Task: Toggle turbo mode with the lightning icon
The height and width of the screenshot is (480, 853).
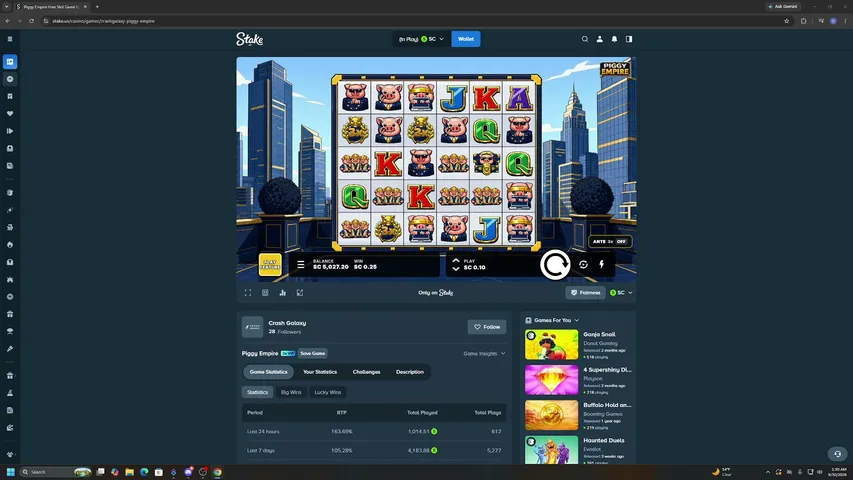Action: (602, 264)
